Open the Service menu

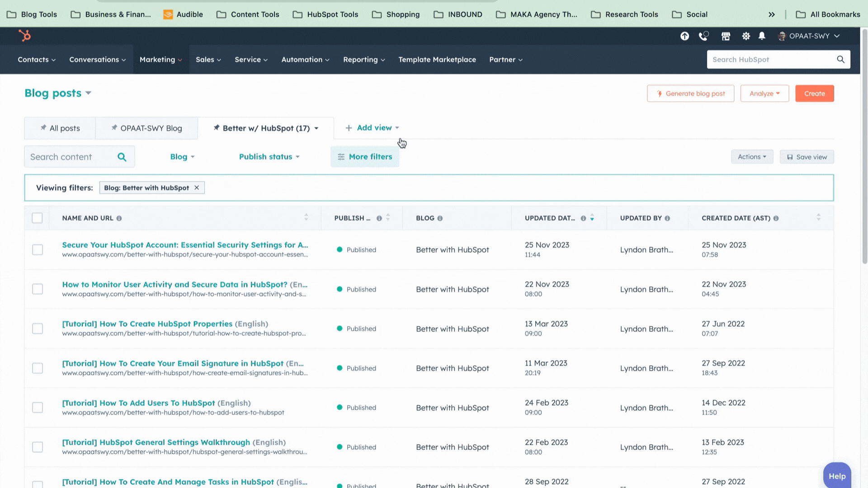tap(251, 60)
